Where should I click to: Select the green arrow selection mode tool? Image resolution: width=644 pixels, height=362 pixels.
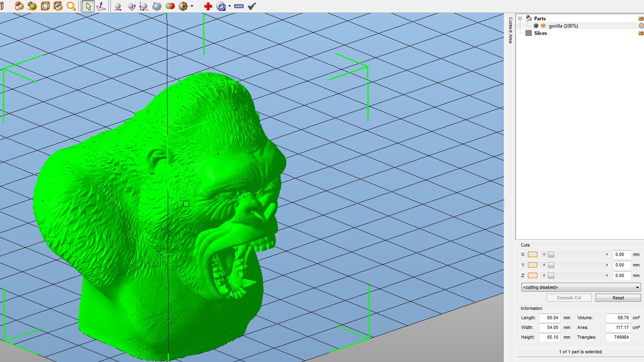[88, 6]
